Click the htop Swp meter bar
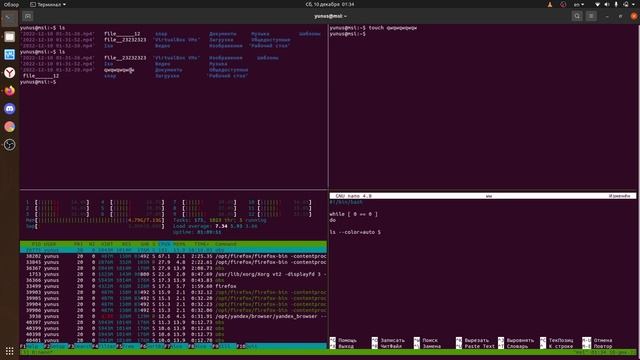 tap(95, 226)
